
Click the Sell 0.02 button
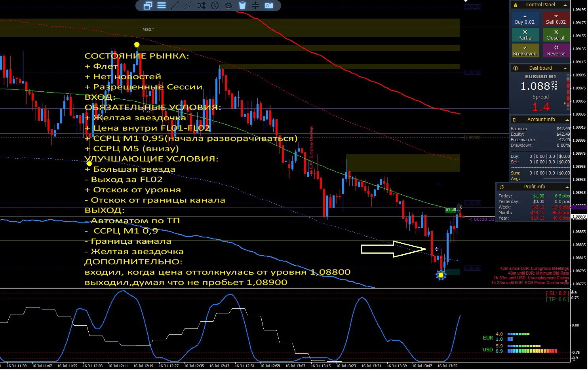556,19
